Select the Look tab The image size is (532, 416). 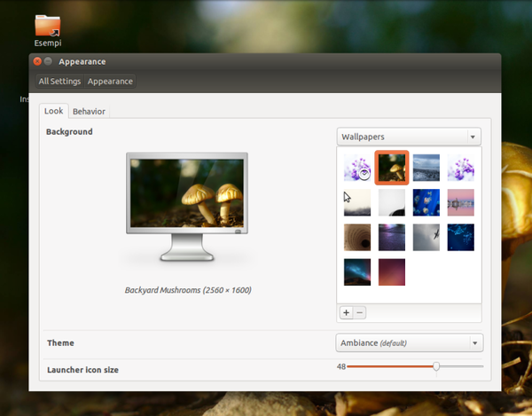click(53, 112)
